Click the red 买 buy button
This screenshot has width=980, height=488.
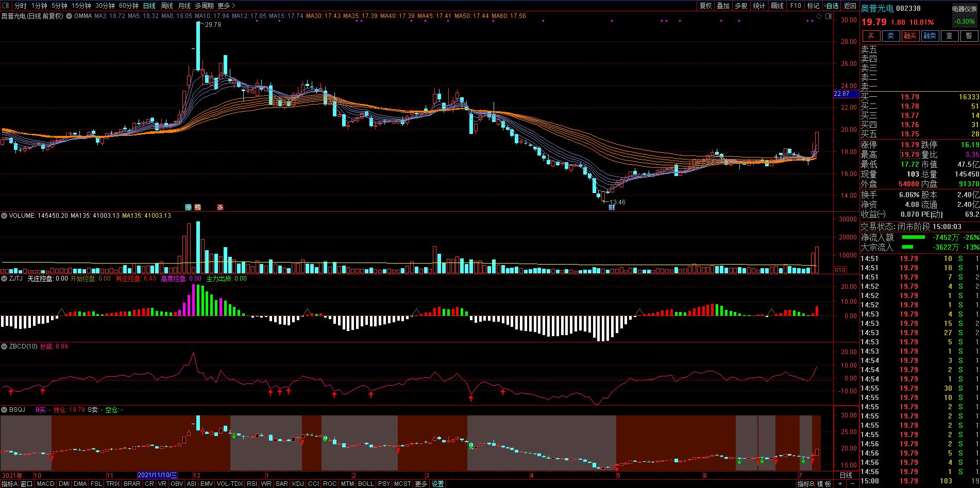tap(871, 36)
